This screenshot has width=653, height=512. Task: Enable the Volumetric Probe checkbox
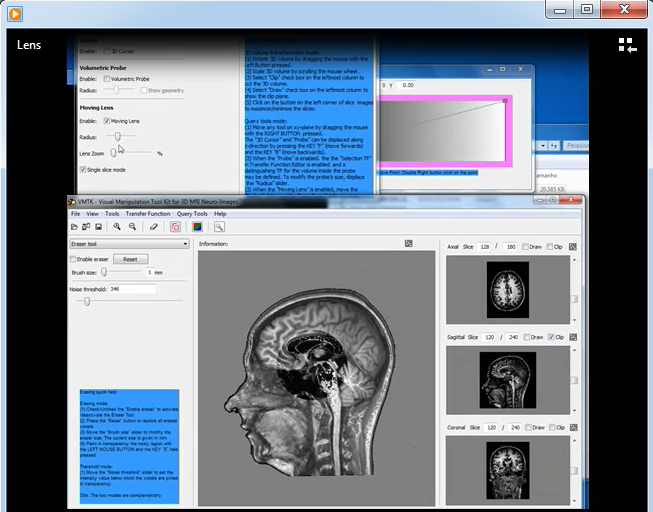(107, 79)
